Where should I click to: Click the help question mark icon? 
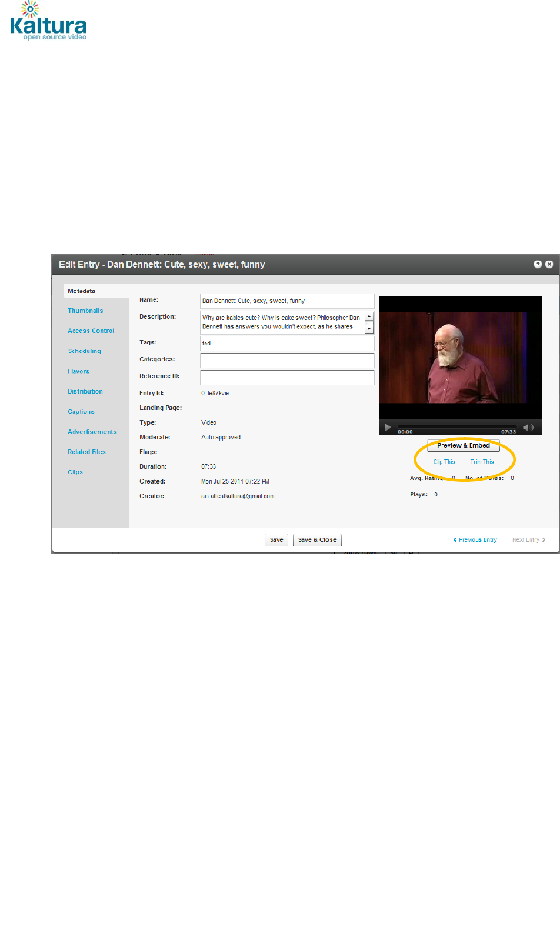coord(538,265)
